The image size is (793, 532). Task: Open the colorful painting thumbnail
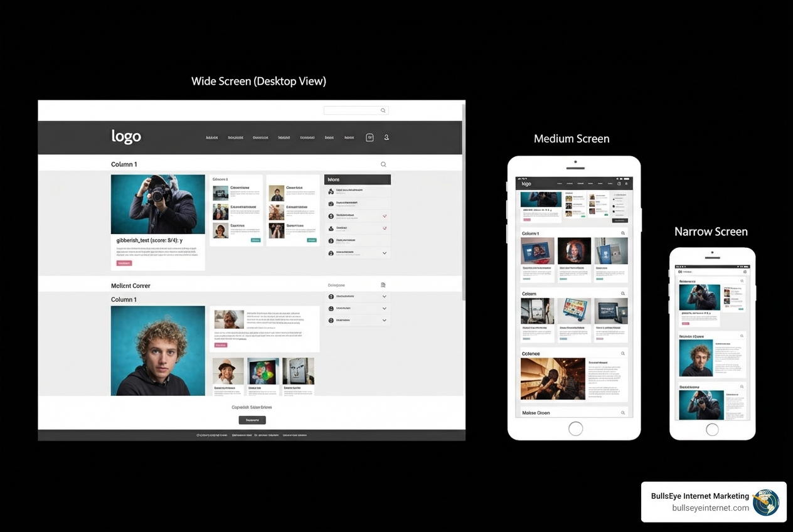point(263,371)
